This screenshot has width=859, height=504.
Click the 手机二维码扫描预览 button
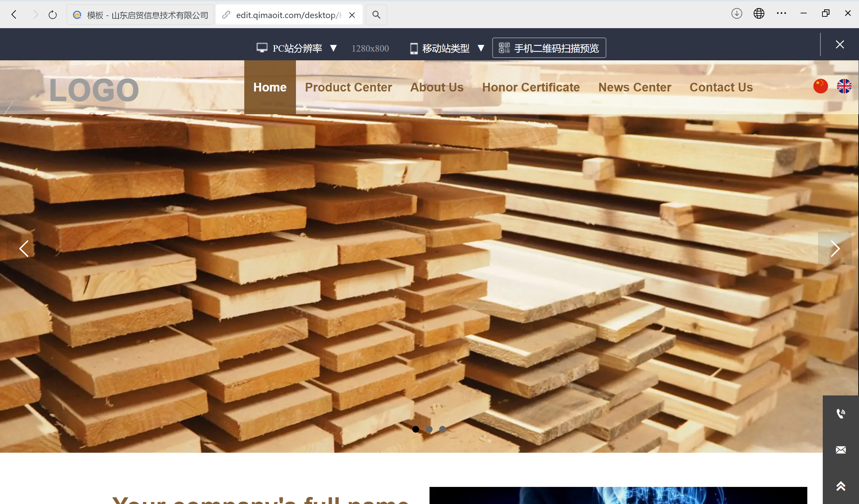pos(549,48)
